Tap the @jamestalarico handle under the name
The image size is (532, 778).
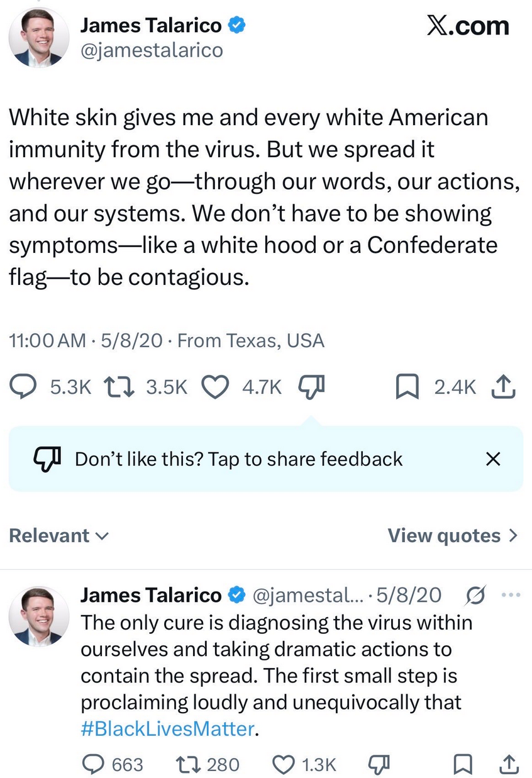[x=152, y=50]
